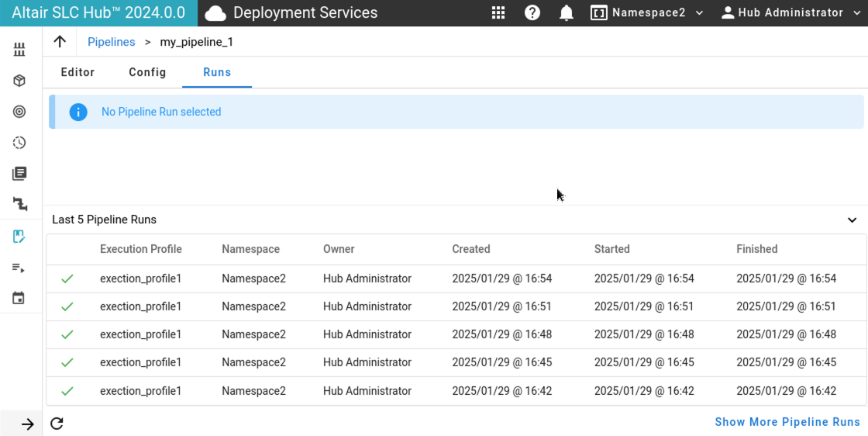868x436 pixels.
Task: Click the Last 5 Pipeline Runs heading
Action: [x=104, y=220]
